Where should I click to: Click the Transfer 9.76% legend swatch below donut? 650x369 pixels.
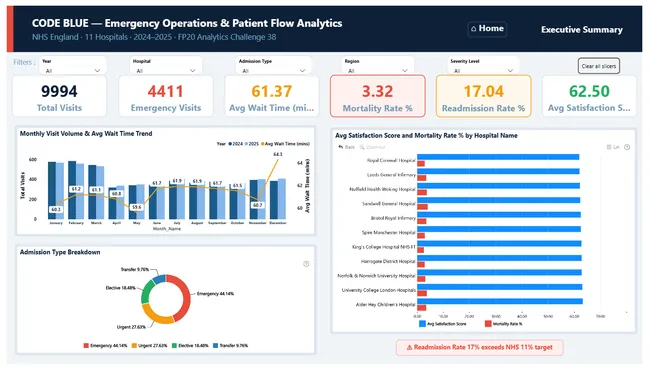click(216, 345)
